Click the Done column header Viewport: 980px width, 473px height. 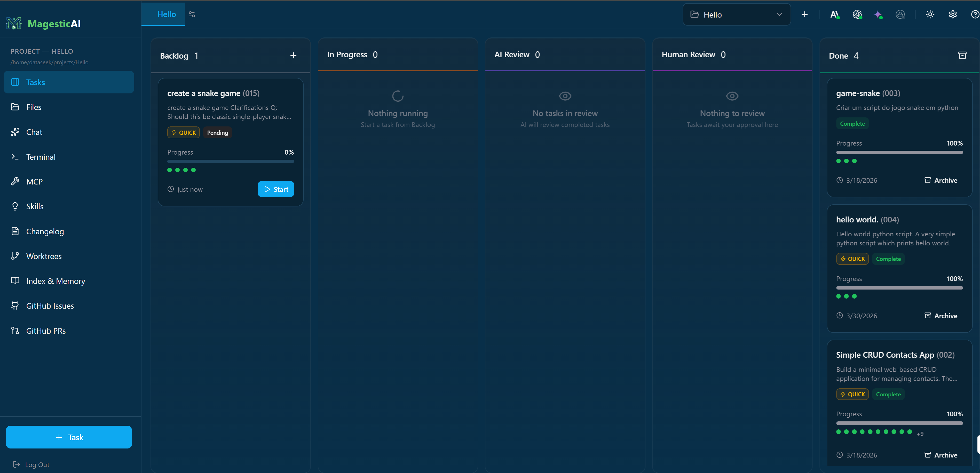point(900,55)
